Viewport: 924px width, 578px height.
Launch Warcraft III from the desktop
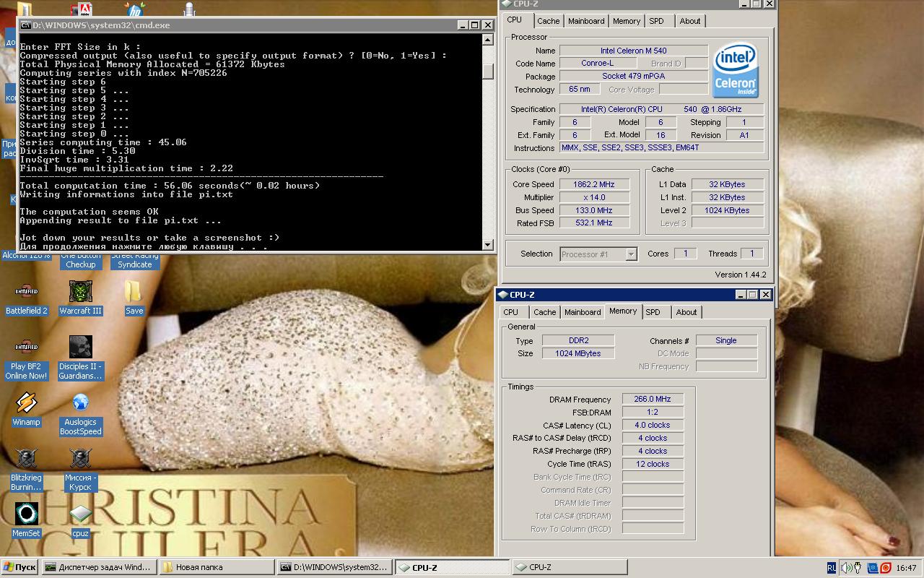click(80, 298)
